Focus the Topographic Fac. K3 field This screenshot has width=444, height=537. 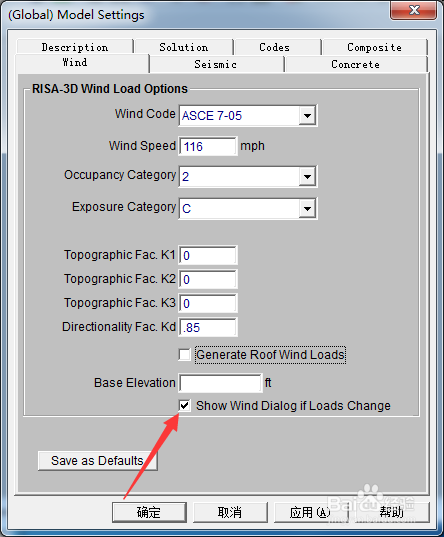coord(208,303)
